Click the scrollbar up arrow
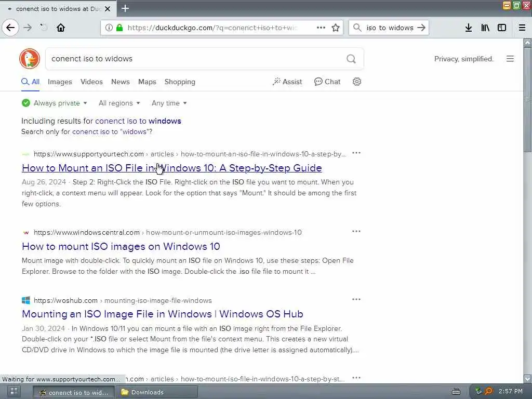Image resolution: width=532 pixels, height=399 pixels. [x=527, y=43]
